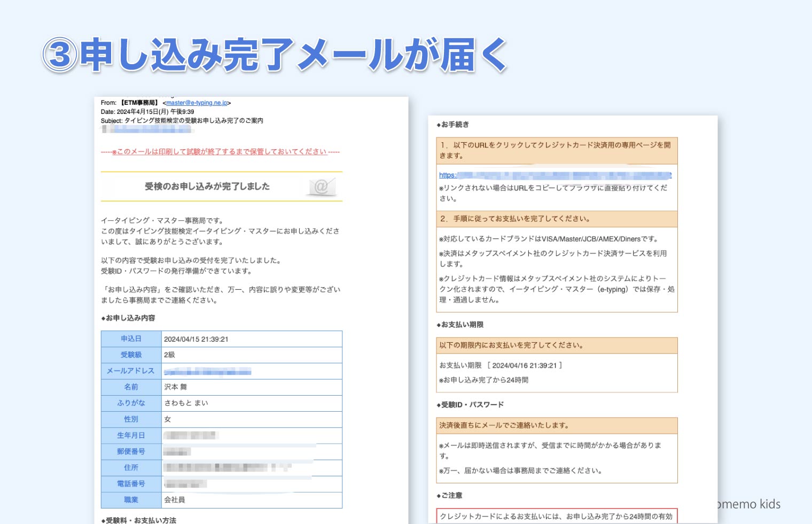The width and height of the screenshot is (812, 524).
Task: Select the reading さわもと まい
Action: point(186,403)
